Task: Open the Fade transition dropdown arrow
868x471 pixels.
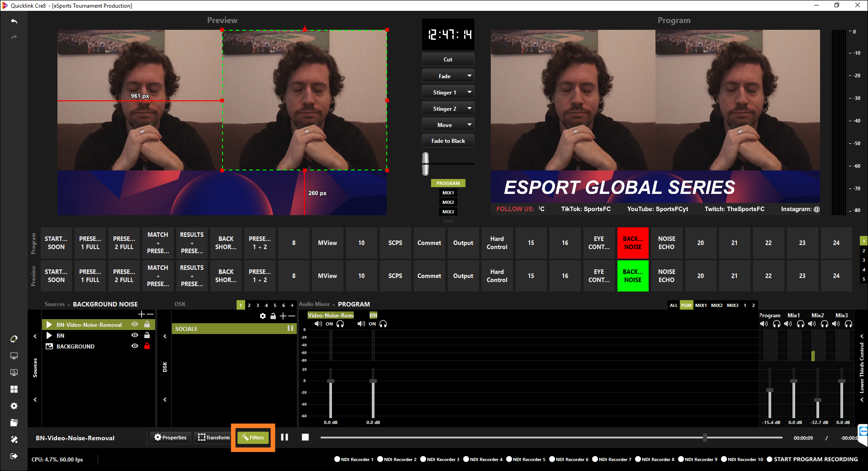Action: click(470, 76)
